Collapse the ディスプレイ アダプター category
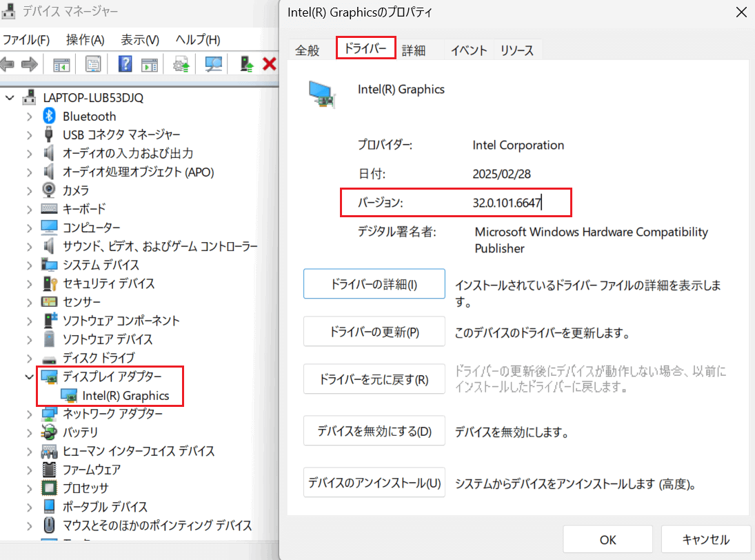 coord(30,377)
